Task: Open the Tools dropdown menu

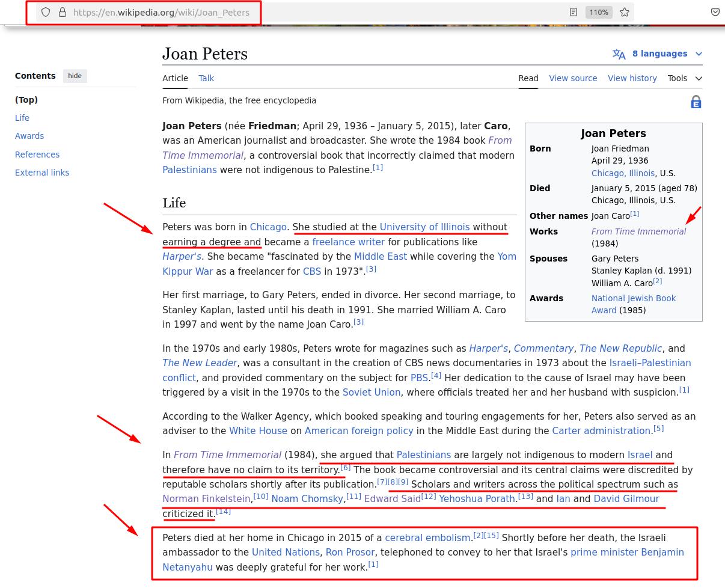Action: [684, 78]
